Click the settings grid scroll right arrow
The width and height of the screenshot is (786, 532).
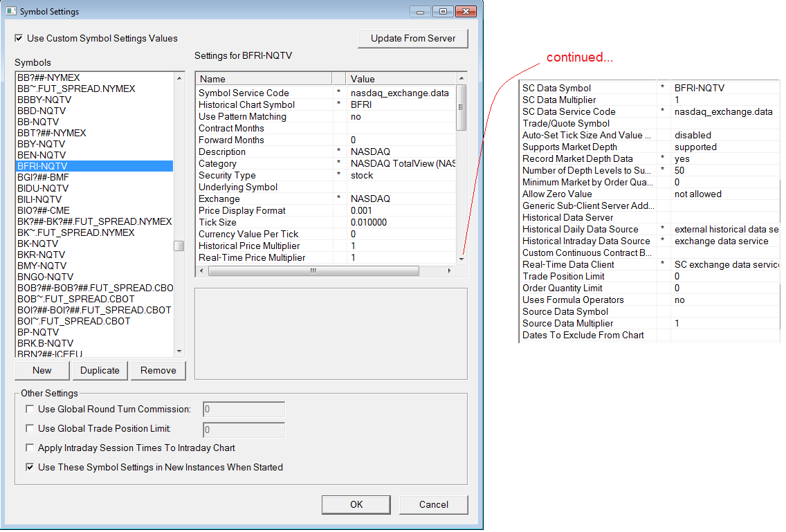(x=449, y=270)
